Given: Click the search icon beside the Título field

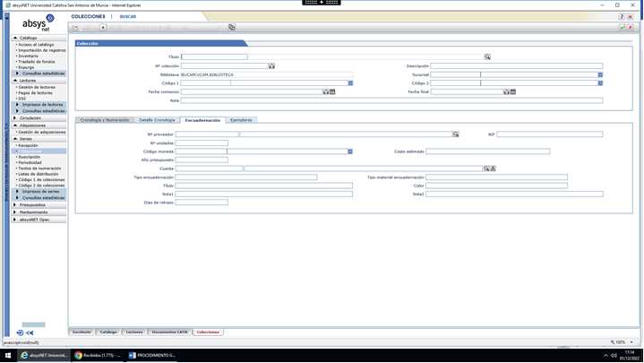Looking at the screenshot, I should [487, 56].
